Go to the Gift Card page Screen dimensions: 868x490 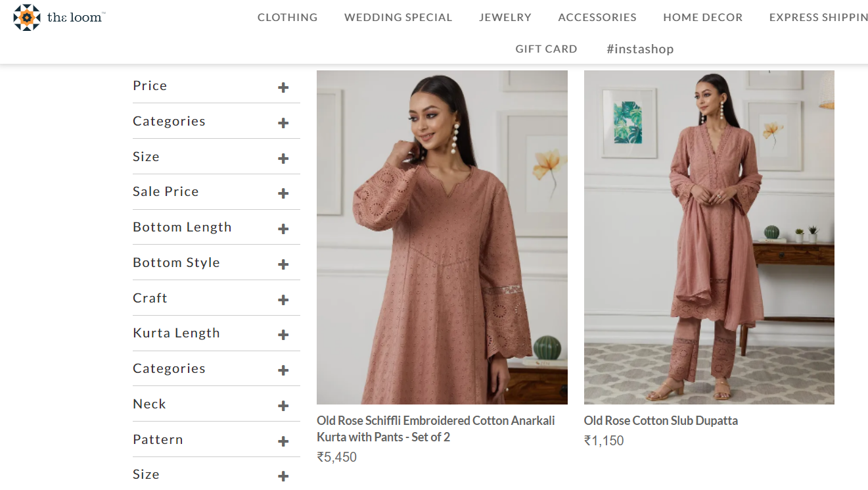click(546, 49)
